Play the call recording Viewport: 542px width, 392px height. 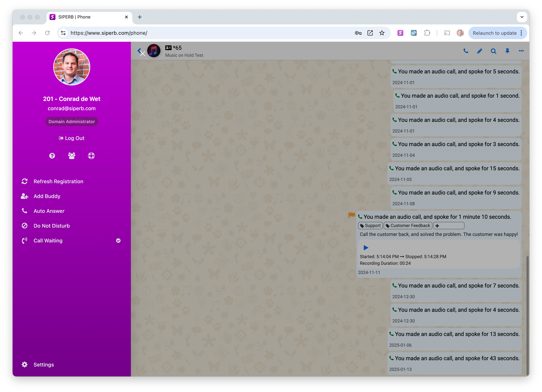(x=366, y=248)
